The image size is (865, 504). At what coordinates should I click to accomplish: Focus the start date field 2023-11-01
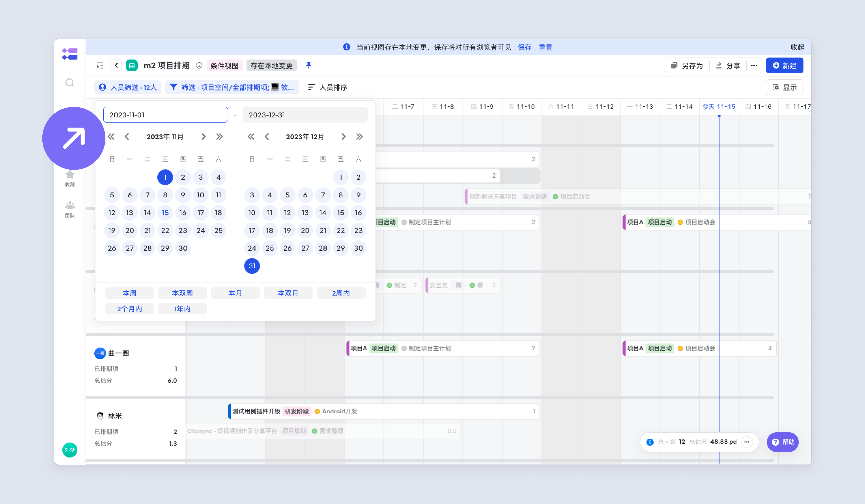tap(165, 115)
